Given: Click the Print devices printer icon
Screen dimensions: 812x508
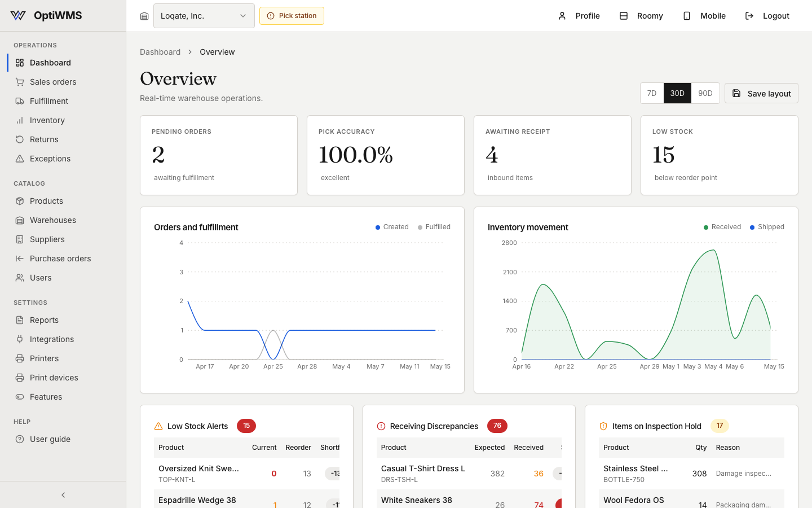Looking at the screenshot, I should coord(20,378).
